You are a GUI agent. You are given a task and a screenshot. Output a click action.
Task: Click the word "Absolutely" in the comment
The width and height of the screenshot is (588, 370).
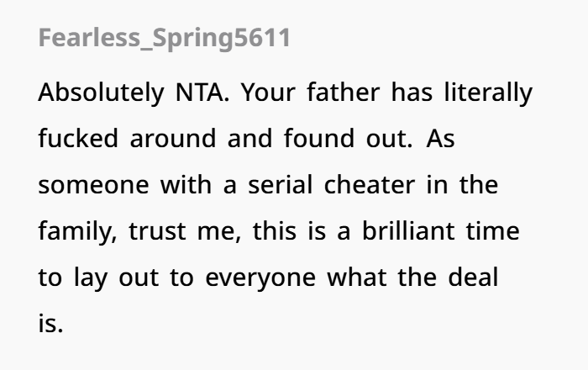pos(102,93)
